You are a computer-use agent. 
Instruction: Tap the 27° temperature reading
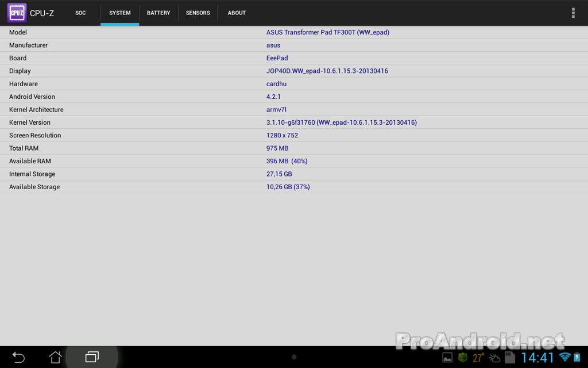pos(478,358)
